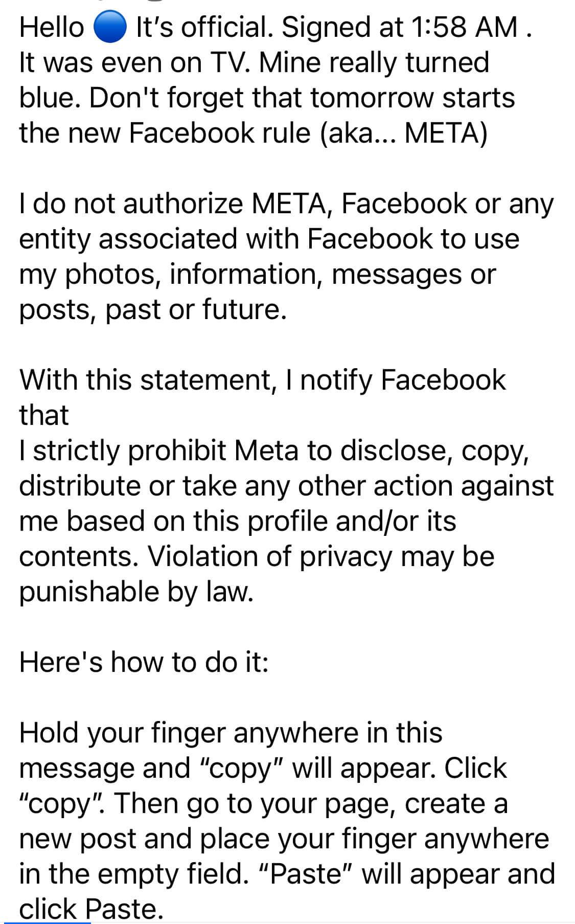The width and height of the screenshot is (575, 924).
Task: Tap the "Here's how to do it:" heading
Action: click(144, 662)
